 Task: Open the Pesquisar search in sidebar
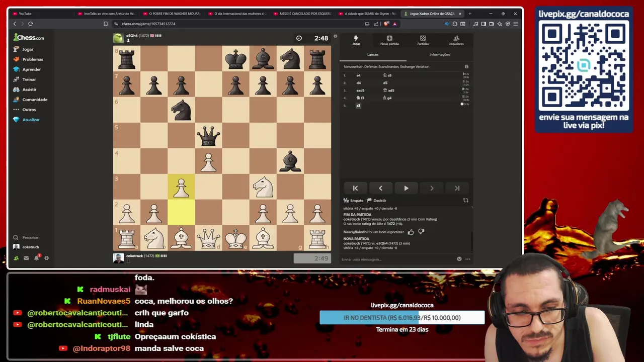27,237
